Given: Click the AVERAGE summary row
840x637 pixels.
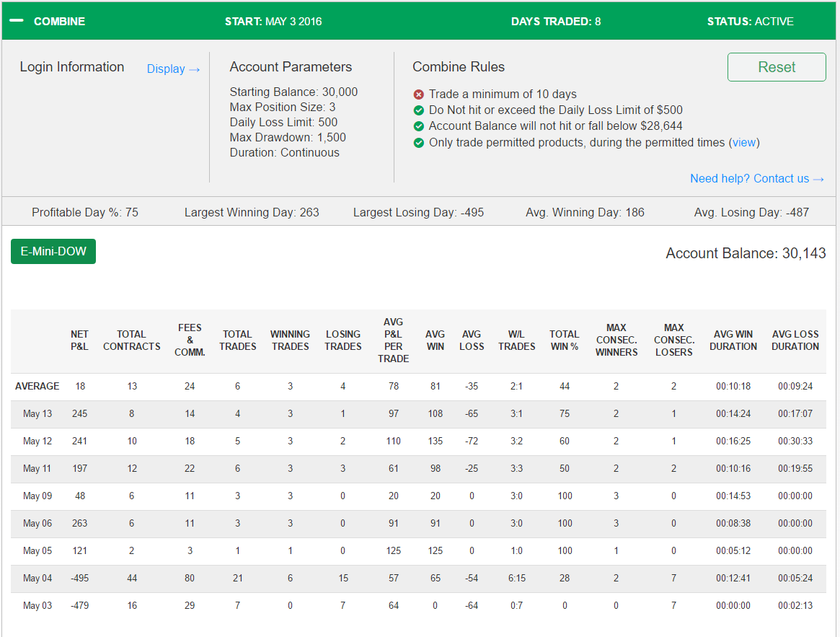Looking at the screenshot, I should click(x=418, y=387).
